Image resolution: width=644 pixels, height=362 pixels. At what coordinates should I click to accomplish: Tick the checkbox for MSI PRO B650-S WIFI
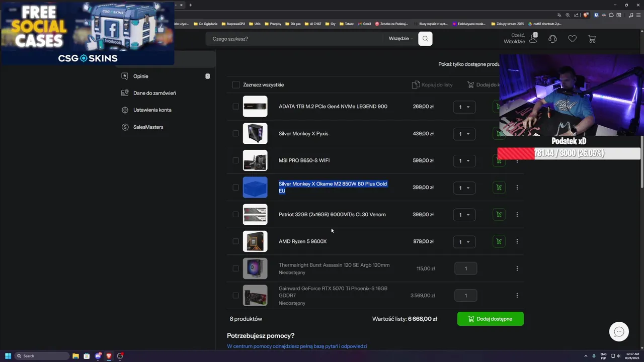[236, 160]
